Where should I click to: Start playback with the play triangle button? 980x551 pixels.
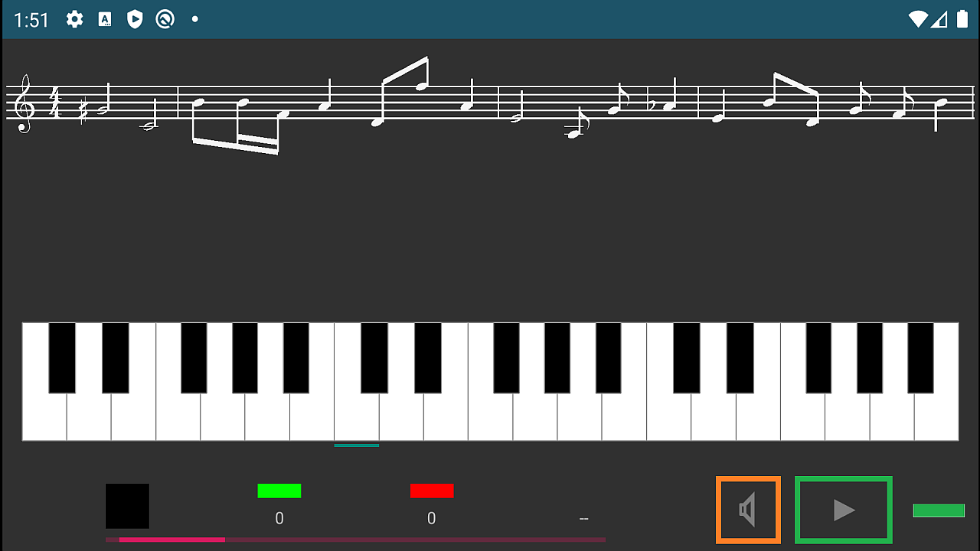point(844,510)
